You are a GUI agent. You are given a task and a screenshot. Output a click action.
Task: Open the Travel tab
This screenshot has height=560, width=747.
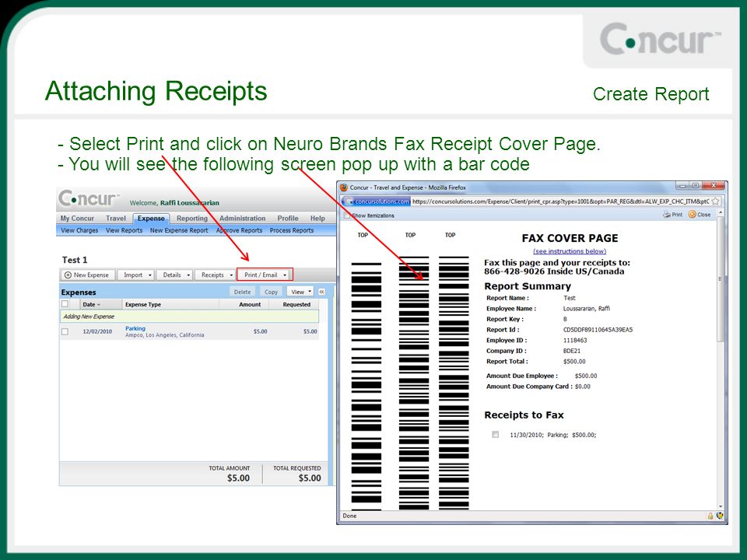coord(116,218)
